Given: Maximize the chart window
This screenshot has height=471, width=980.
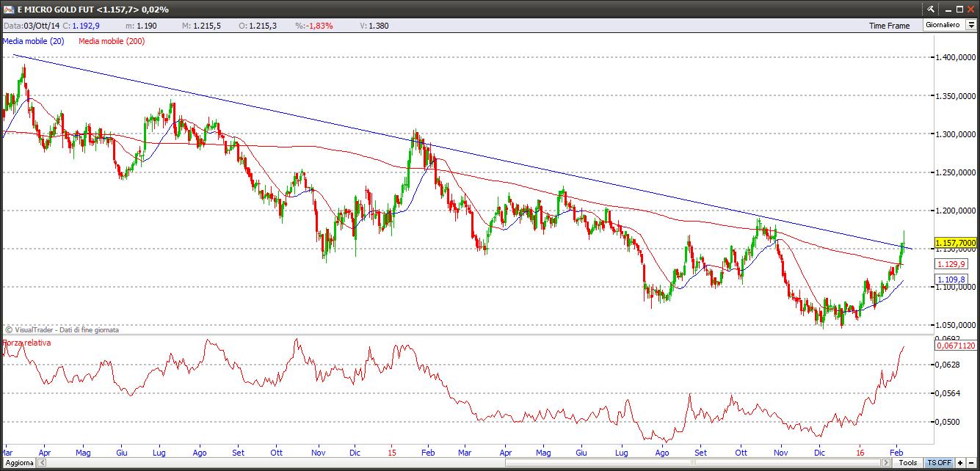Looking at the screenshot, I should 958,9.
